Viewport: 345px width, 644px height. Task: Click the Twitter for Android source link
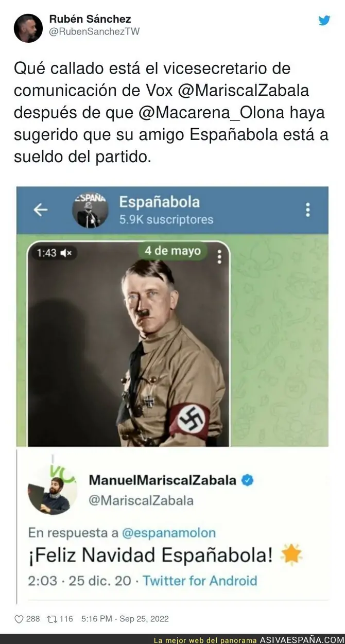pyautogui.click(x=200, y=581)
